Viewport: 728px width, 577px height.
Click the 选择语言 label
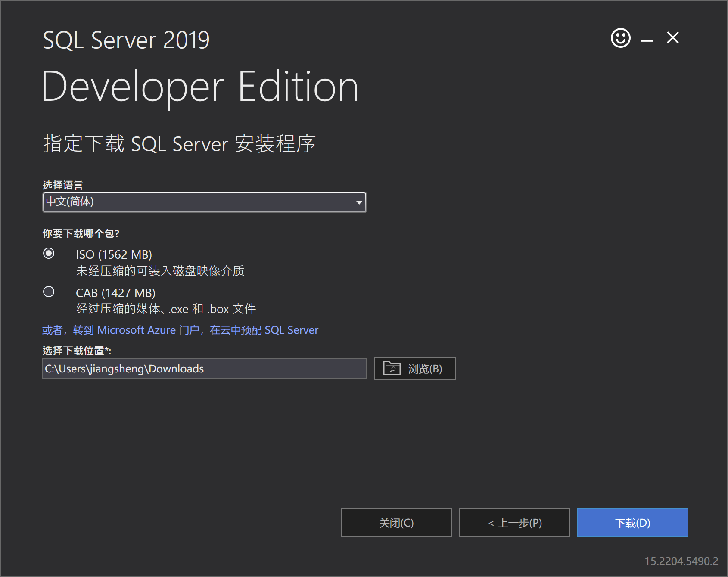point(63,185)
